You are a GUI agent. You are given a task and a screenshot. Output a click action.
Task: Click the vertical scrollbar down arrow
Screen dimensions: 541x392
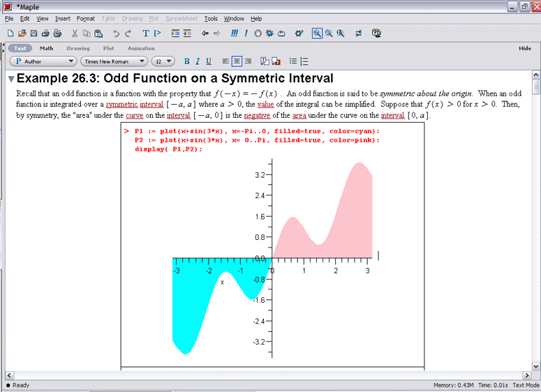point(536,366)
